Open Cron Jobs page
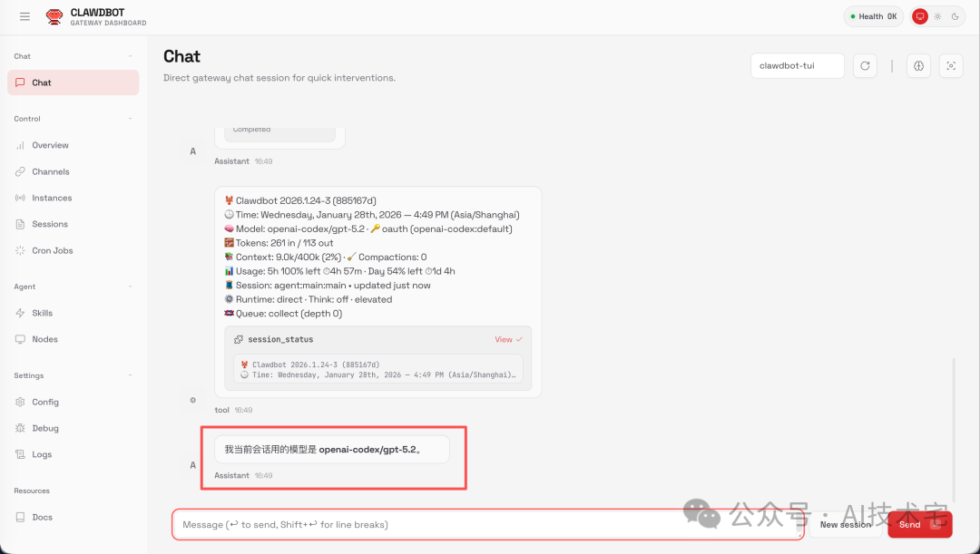Screen dimensions: 980x554 [73, 250]
